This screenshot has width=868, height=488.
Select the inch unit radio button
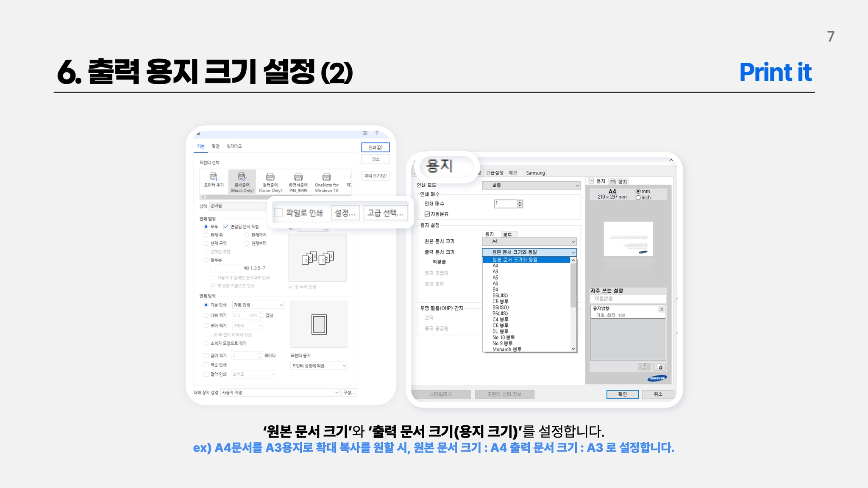tap(638, 198)
